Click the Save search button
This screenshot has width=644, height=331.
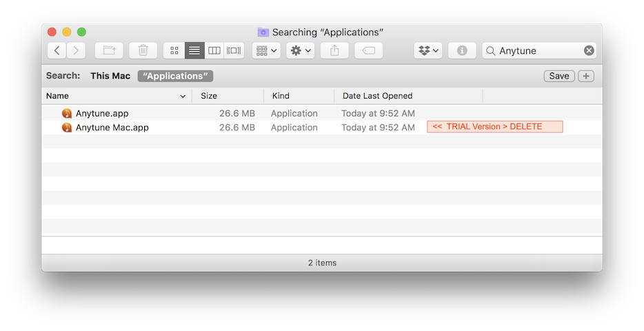(x=559, y=76)
